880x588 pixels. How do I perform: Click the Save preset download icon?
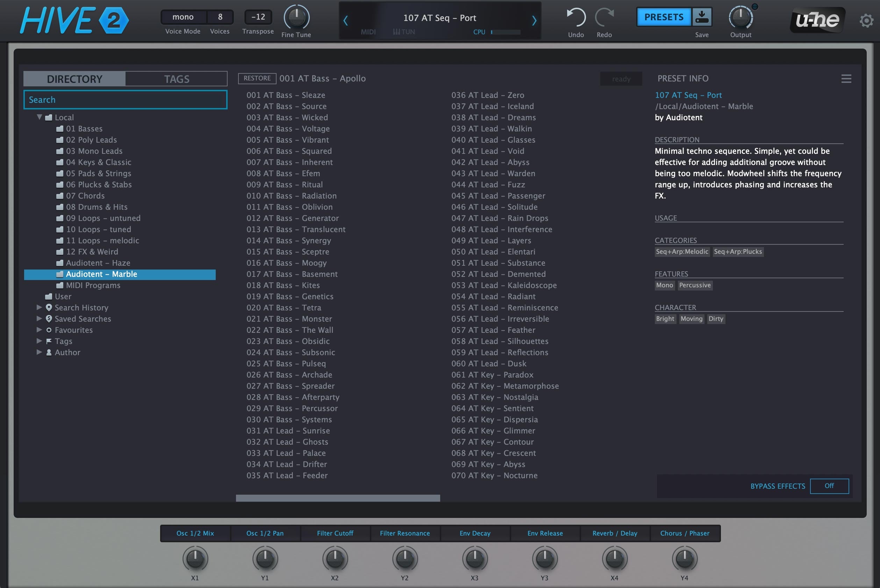[702, 17]
